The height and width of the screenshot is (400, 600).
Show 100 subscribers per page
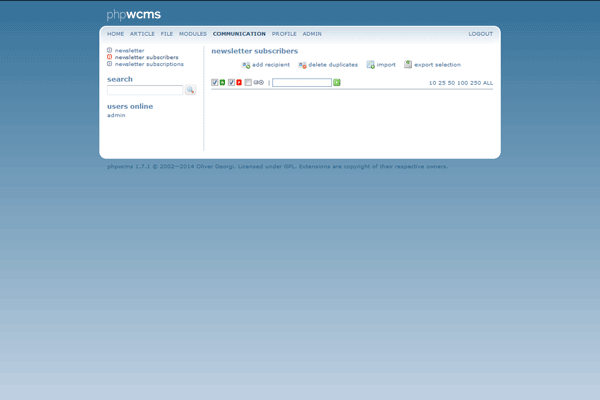point(462,83)
